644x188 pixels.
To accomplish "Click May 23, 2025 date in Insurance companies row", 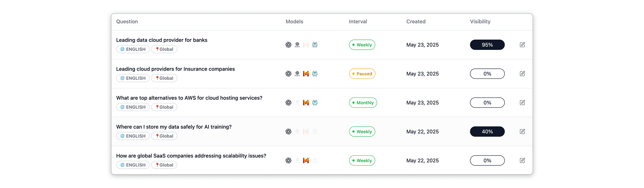I will click(x=422, y=74).
